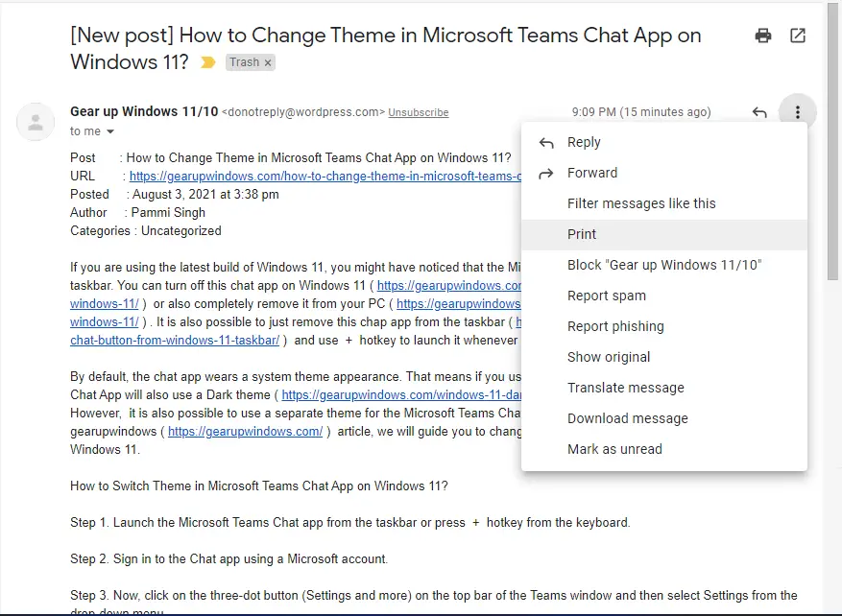Choose Print in the menu
The height and width of the screenshot is (616, 842).
(x=664, y=234)
